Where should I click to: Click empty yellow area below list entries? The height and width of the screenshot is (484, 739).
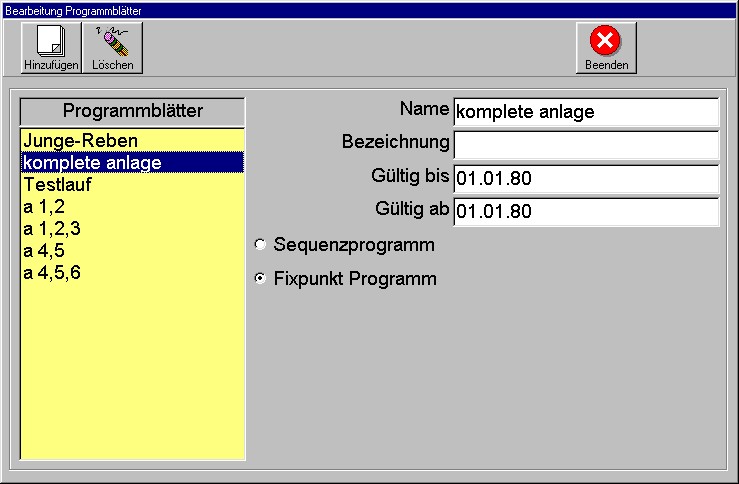[133, 380]
